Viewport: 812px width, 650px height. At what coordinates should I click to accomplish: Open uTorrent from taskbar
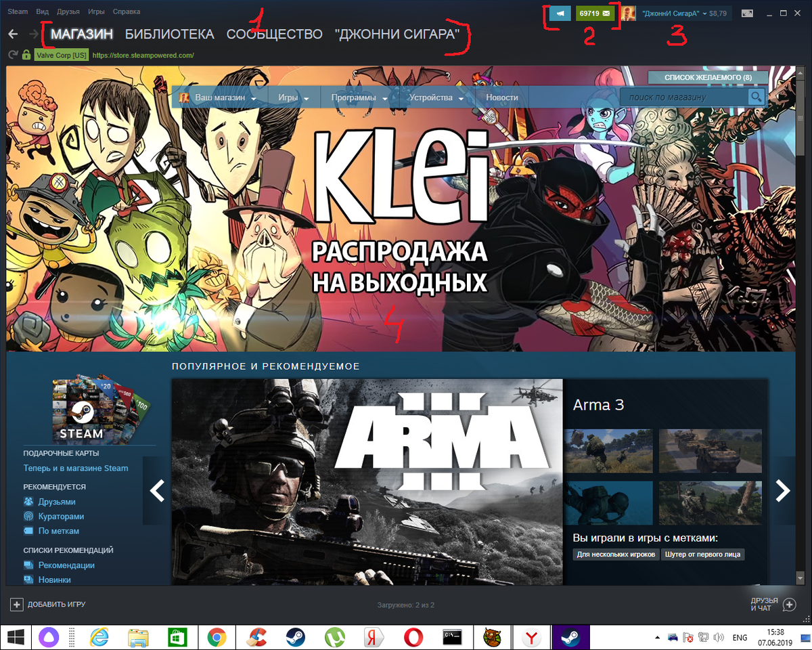point(334,637)
